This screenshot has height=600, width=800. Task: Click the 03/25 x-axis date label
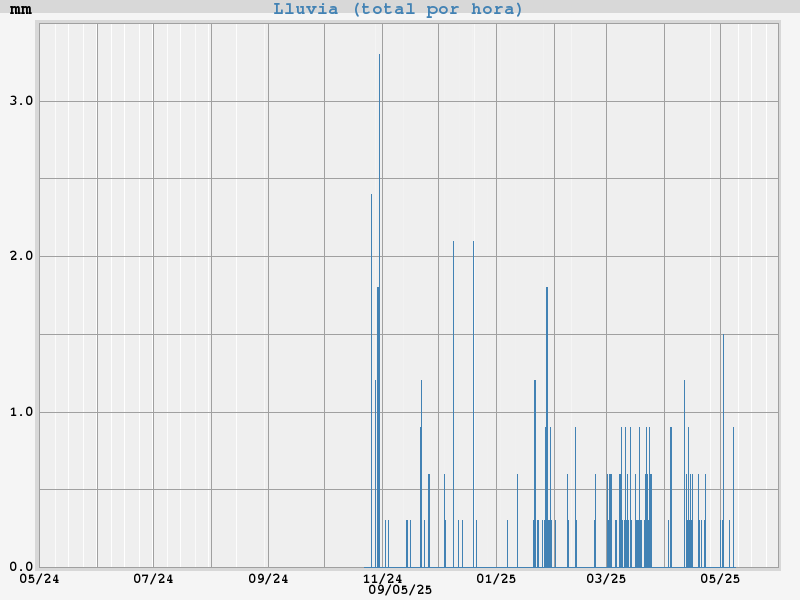pos(606,579)
